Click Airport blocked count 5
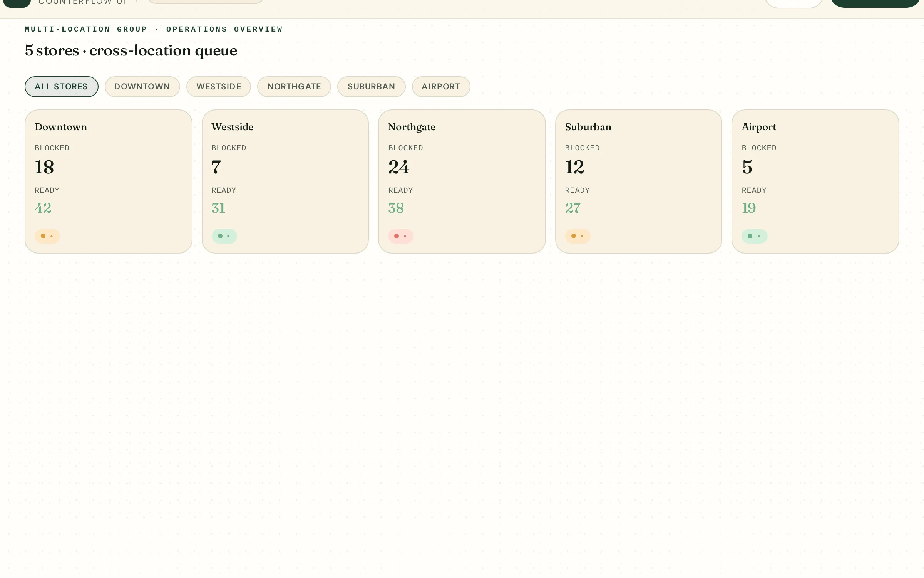 [747, 167]
